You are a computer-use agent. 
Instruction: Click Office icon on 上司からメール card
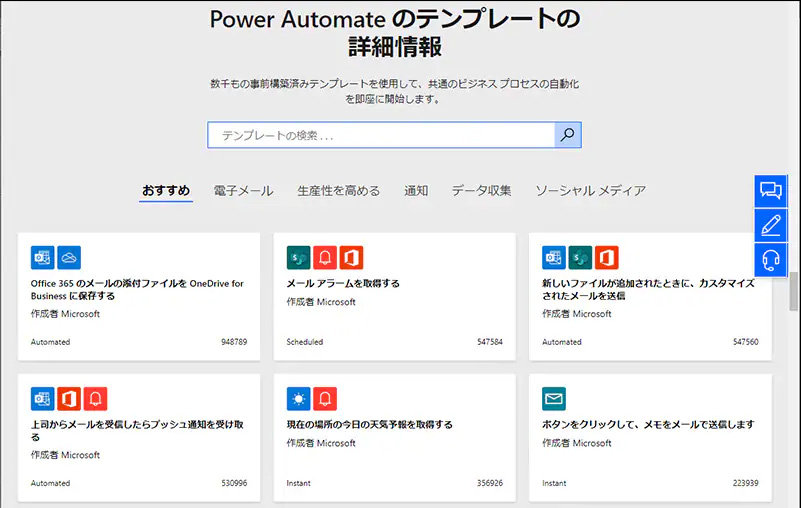tap(69, 399)
